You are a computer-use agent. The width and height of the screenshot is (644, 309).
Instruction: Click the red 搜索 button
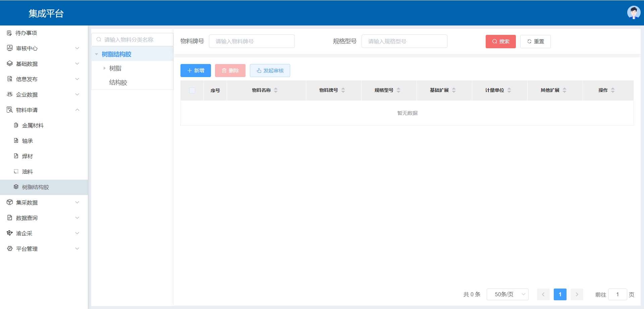coord(500,42)
